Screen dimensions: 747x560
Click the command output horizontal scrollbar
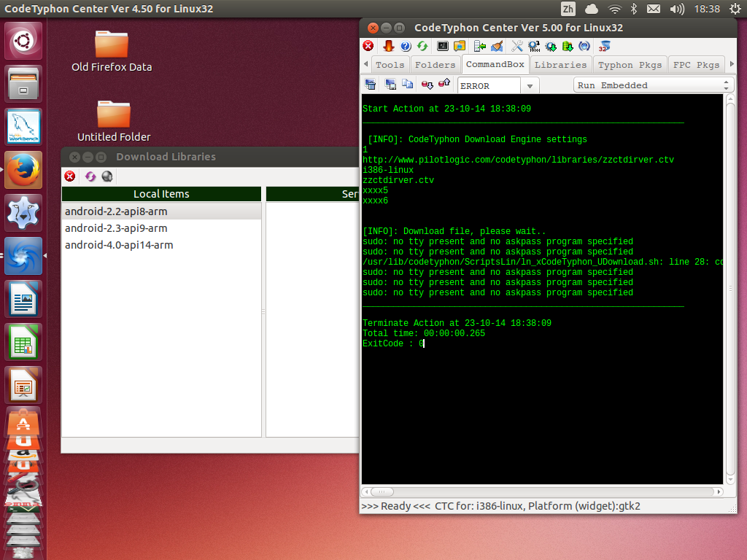tap(542, 491)
